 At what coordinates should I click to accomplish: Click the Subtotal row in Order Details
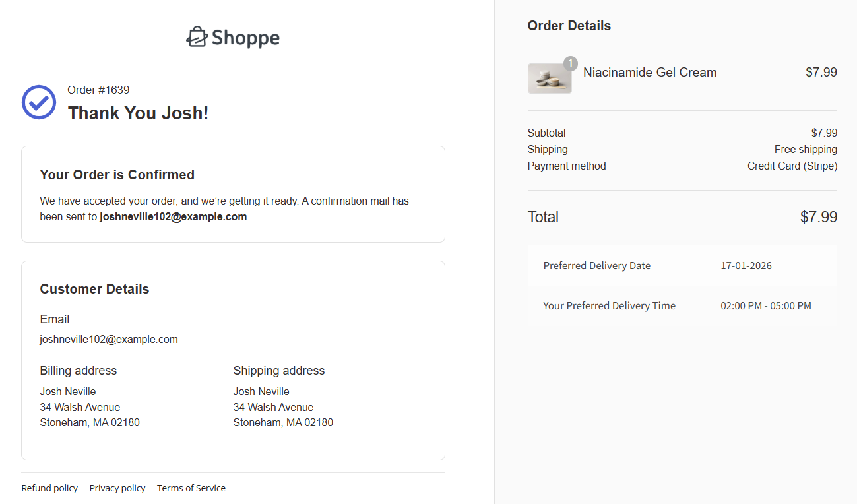coord(546,133)
